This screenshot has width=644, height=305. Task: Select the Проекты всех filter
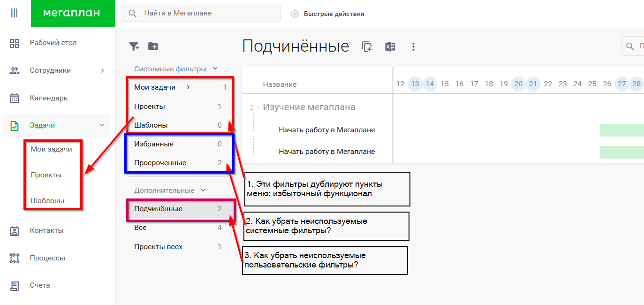(x=158, y=247)
